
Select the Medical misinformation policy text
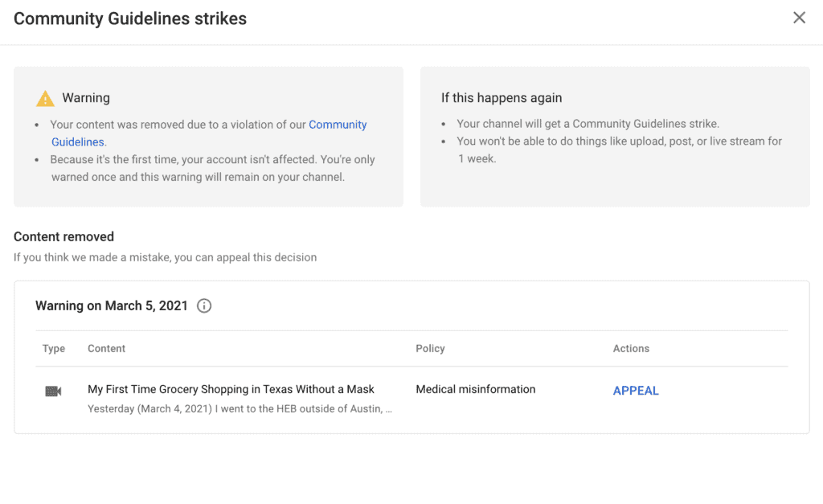[475, 389]
